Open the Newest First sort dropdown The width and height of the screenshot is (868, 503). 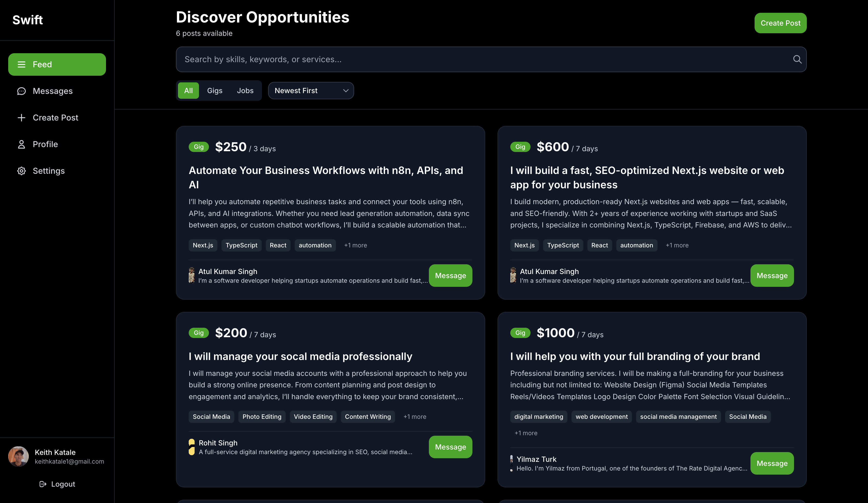pyautogui.click(x=311, y=91)
